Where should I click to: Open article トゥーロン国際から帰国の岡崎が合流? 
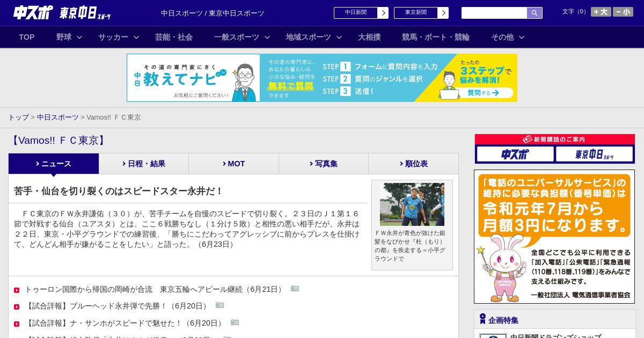[x=155, y=289]
